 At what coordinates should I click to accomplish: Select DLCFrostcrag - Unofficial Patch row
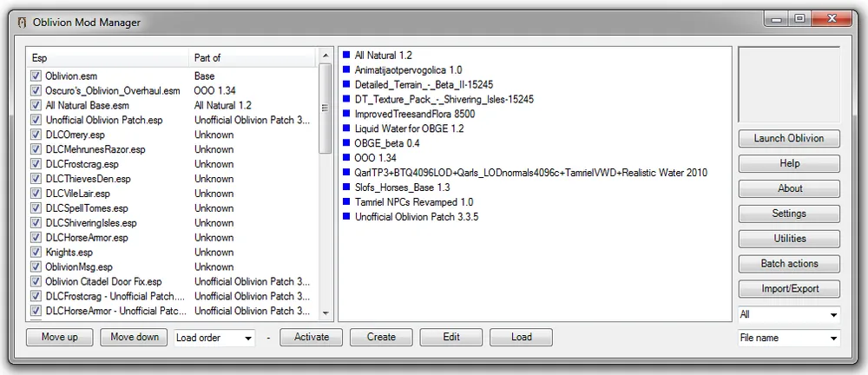(x=172, y=296)
